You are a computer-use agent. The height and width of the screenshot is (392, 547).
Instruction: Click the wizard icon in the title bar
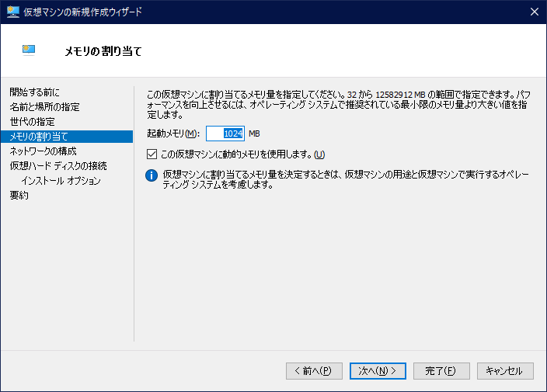pos(13,12)
